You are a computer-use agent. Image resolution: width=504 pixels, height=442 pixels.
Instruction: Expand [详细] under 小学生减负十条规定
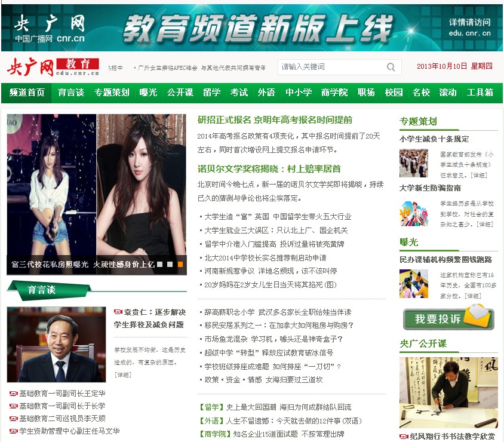pyautogui.click(x=478, y=175)
